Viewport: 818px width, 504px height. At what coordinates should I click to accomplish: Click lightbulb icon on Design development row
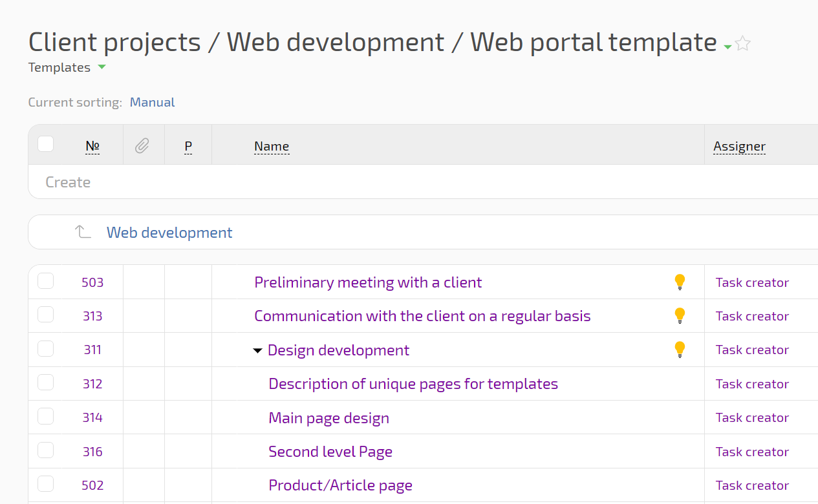pyautogui.click(x=679, y=350)
